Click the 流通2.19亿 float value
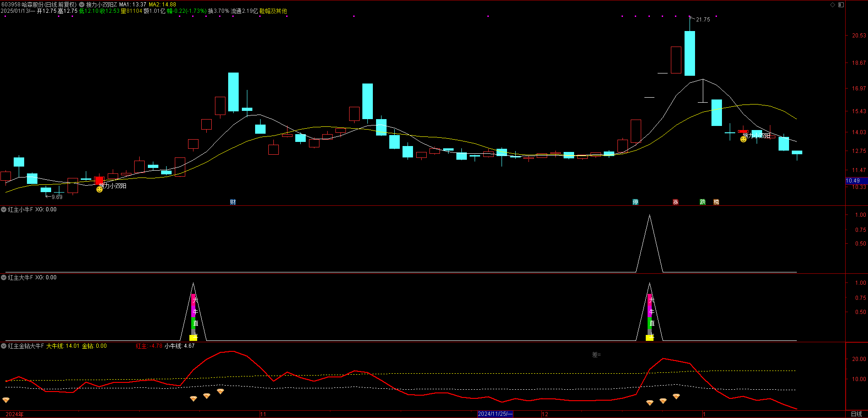 244,11
